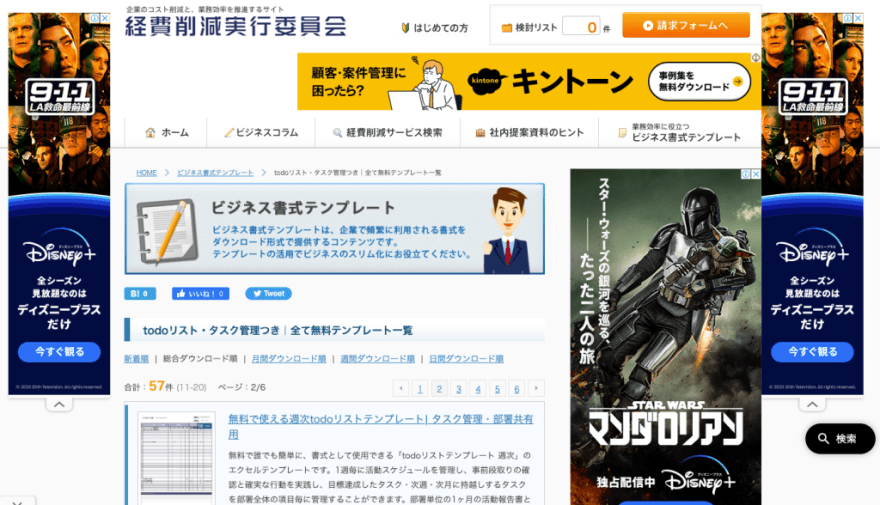Go to pagination page 6
The image size is (880, 505).
517,388
